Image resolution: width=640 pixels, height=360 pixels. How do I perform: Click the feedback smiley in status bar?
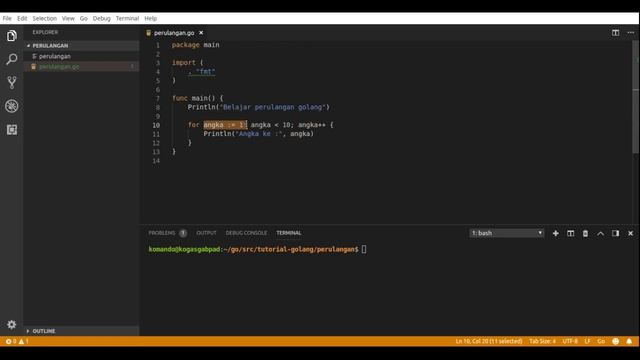[x=616, y=341]
